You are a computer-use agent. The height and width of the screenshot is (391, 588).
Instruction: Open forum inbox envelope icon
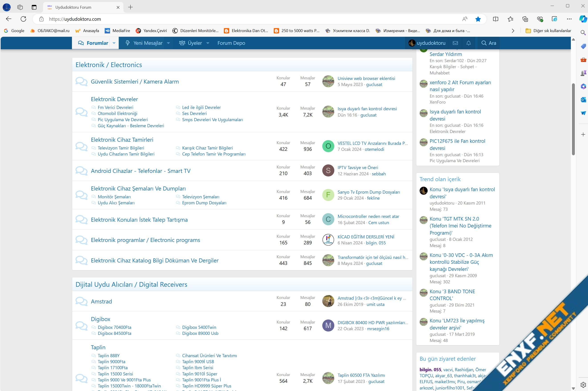point(455,43)
